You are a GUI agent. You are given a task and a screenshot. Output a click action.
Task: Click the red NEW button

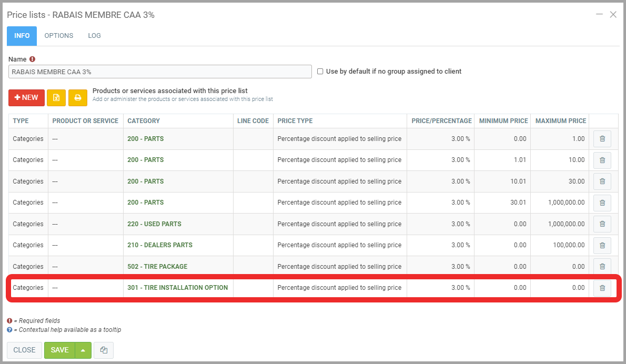point(26,97)
